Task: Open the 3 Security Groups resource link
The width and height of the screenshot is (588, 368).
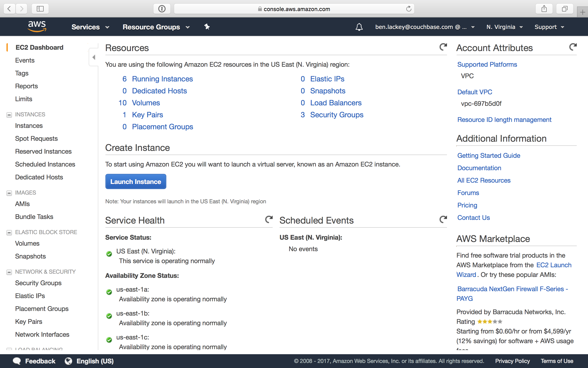Action: (337, 115)
